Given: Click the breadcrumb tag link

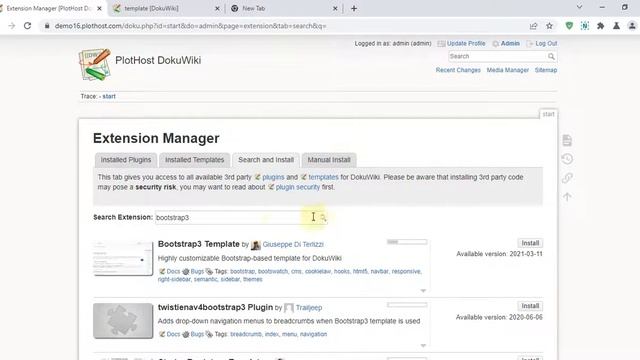Looking at the screenshot, I should (246, 334).
